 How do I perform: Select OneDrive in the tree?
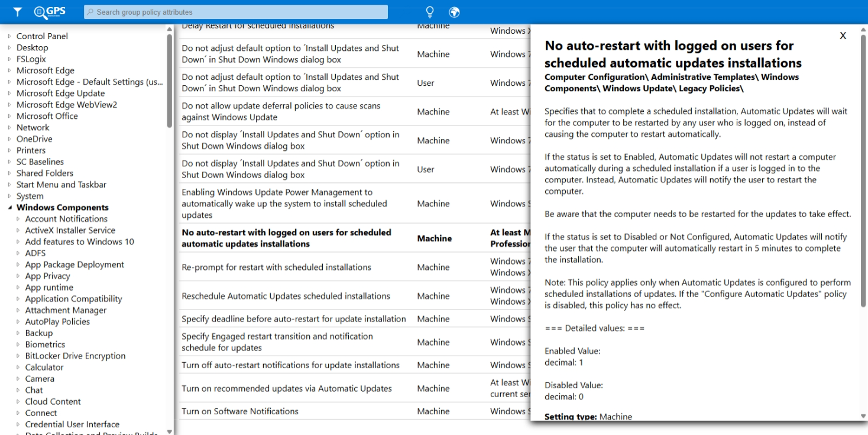tap(34, 139)
